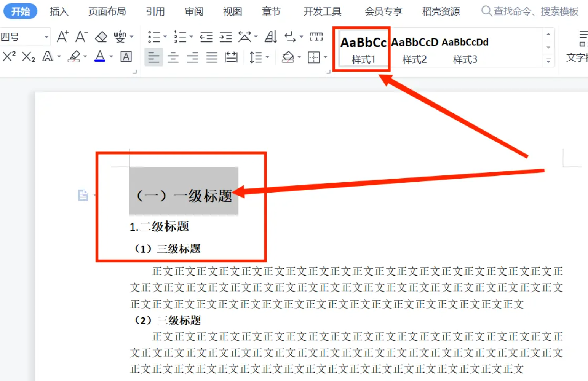Screen dimensions: 588x381
Task: Open the paragraph settings dialog launcher
Action: tap(328, 71)
